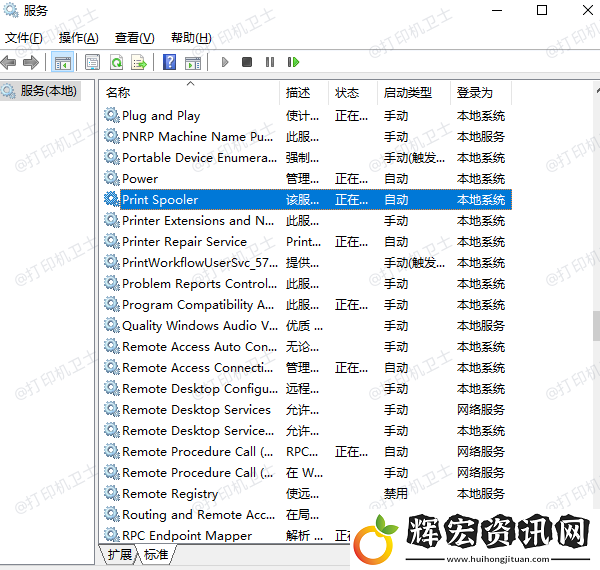Select Remote Access Auto Con... service
The width and height of the screenshot is (600, 570).
(x=199, y=347)
